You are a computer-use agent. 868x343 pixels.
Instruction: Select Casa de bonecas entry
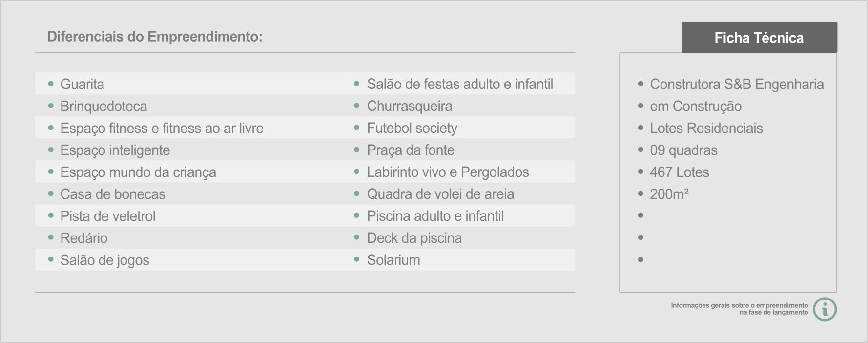[113, 194]
